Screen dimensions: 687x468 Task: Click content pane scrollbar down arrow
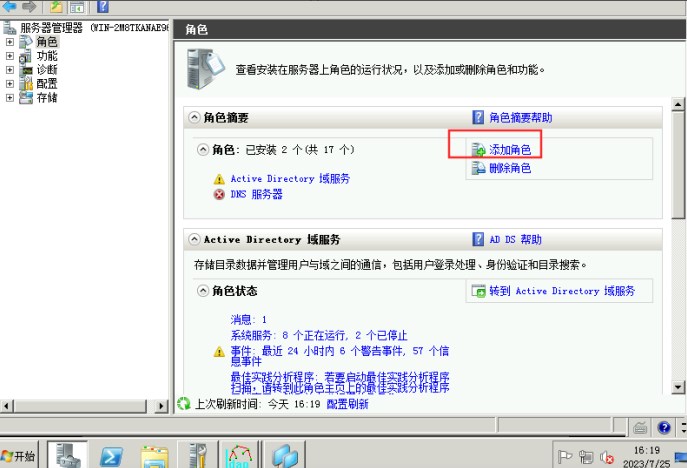pos(678,387)
